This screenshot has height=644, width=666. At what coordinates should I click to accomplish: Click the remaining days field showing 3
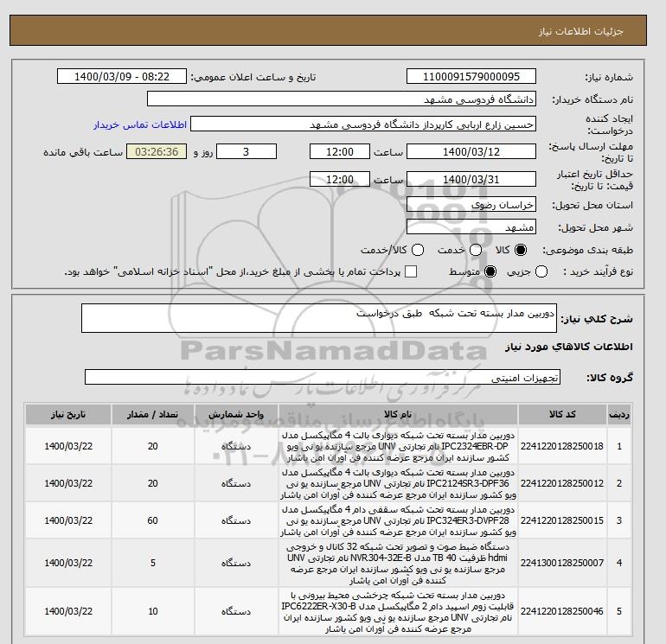[247, 151]
